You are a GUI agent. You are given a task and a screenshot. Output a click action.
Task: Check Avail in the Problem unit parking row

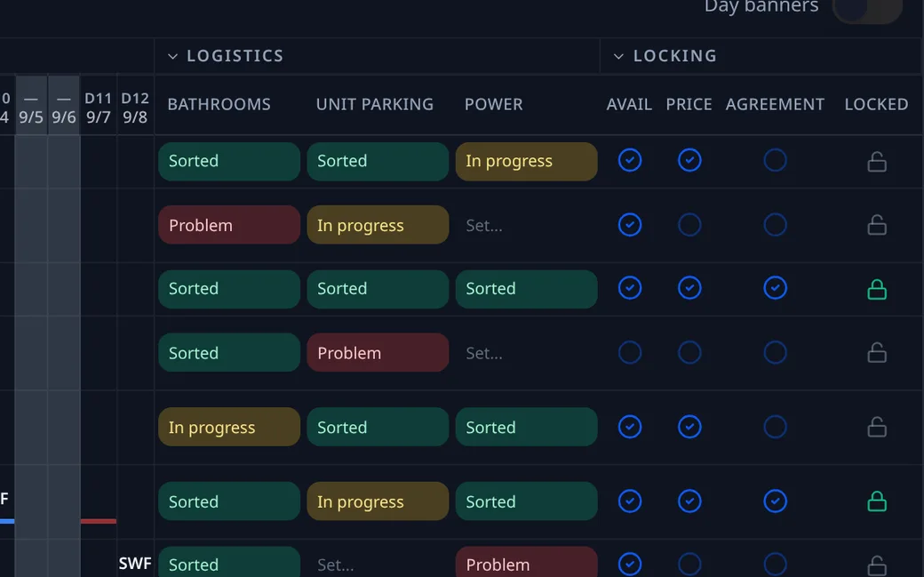(630, 353)
